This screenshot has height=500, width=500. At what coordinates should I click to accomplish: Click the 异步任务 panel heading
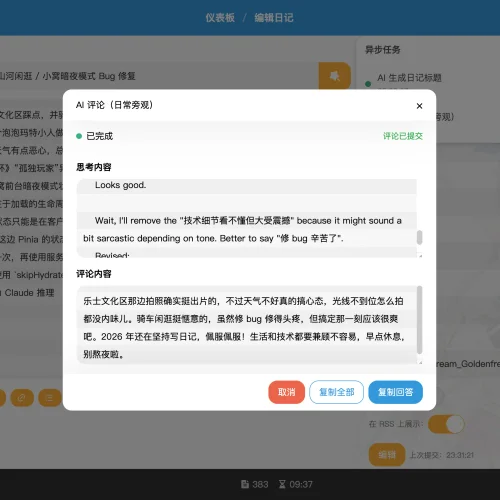click(x=383, y=50)
